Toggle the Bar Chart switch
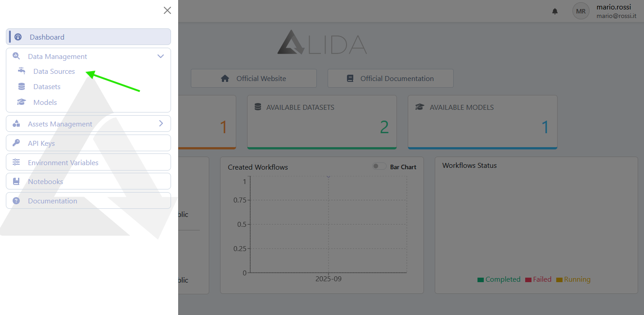Screen dimensions: 644x315 379,166
